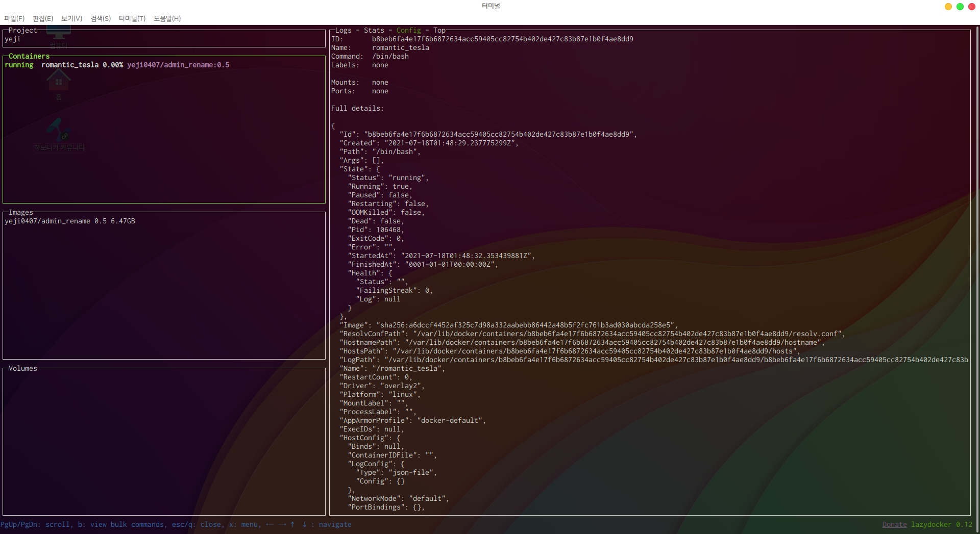Click the yellow minimize window button
This screenshot has width=980, height=534.
[x=948, y=7]
